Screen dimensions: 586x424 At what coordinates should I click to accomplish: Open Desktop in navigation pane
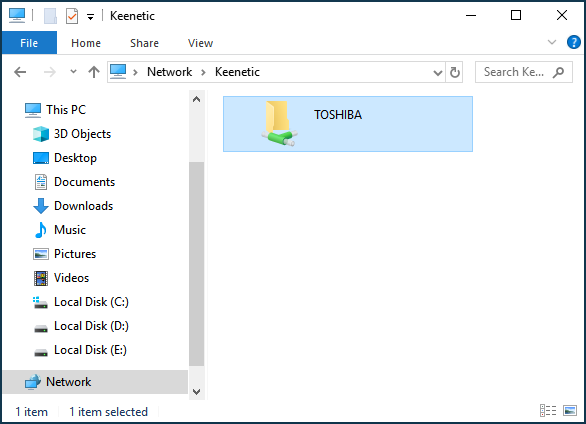(x=65, y=158)
